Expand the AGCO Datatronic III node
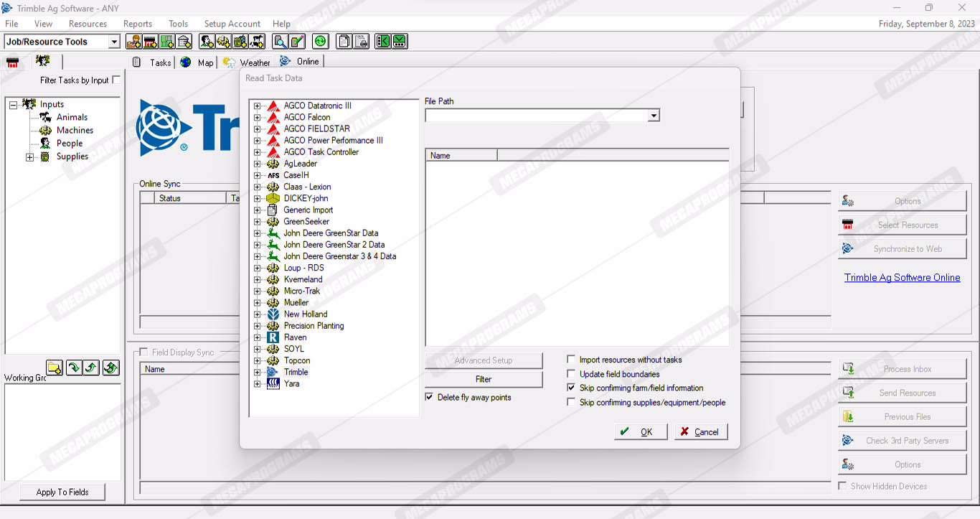 pyautogui.click(x=258, y=106)
